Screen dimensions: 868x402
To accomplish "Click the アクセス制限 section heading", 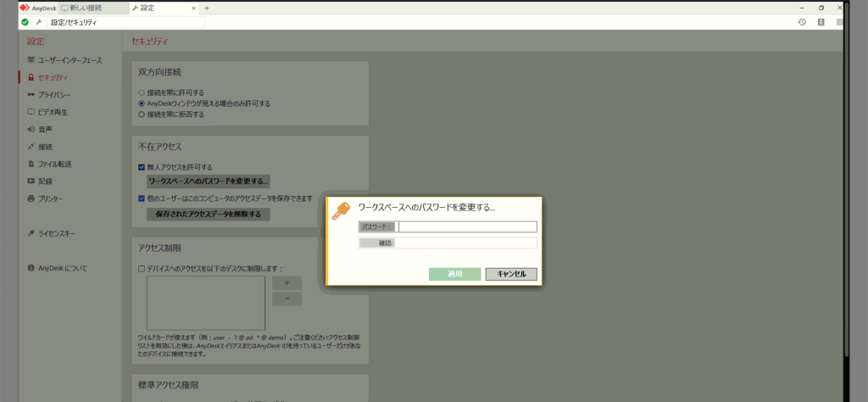I will coord(160,248).
